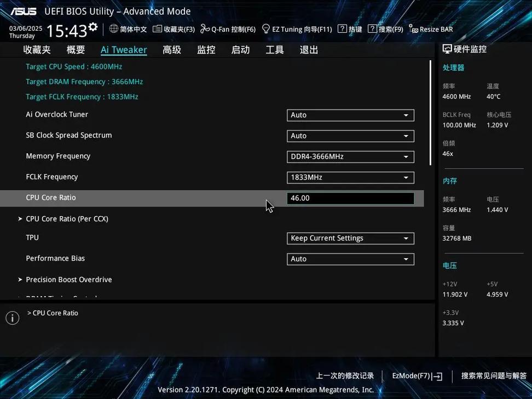532x399 pixels.
Task: Switch to 收藏夹 tab
Action: click(x=37, y=50)
